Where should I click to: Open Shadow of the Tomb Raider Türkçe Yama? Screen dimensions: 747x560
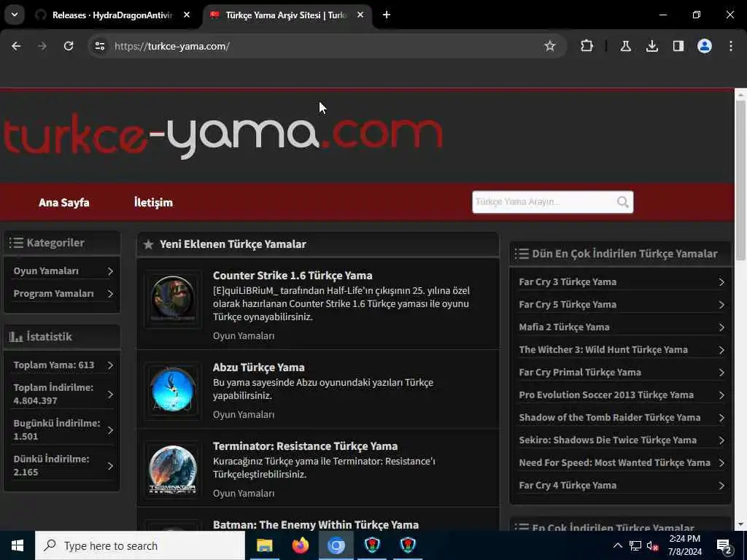(621, 418)
